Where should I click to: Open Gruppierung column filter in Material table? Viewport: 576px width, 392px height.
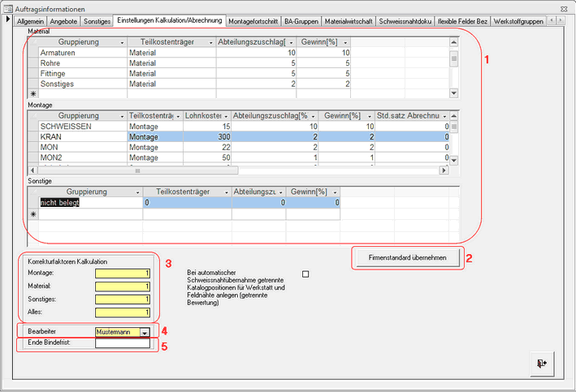[x=122, y=41]
